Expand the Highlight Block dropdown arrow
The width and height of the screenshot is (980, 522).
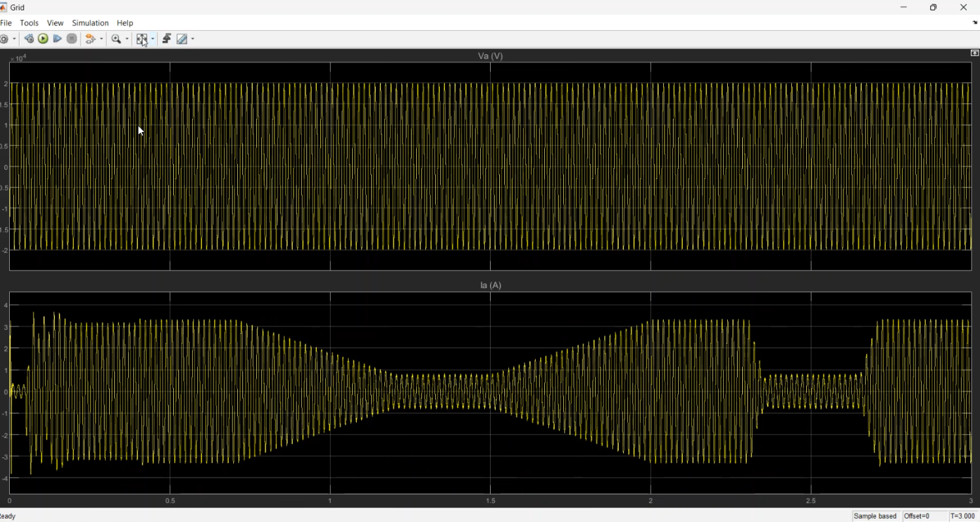[x=101, y=39]
